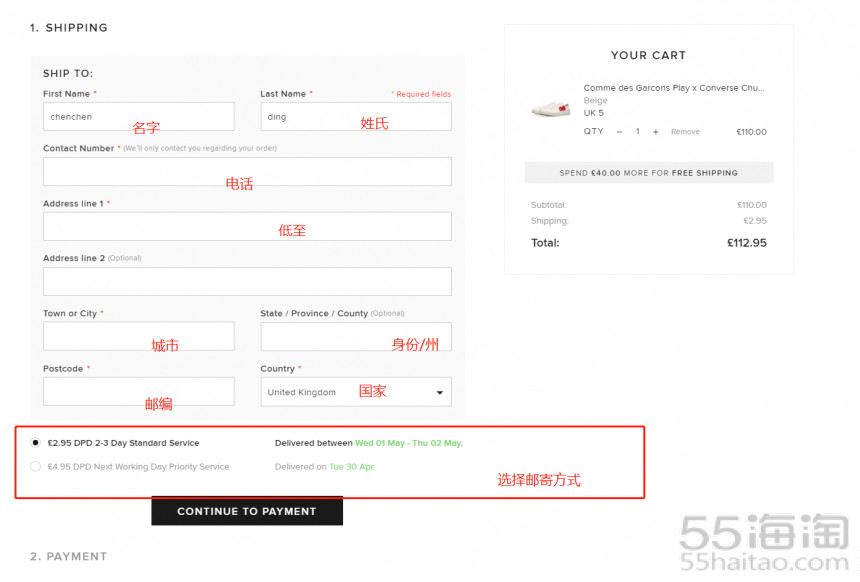Click the First Name input field
The image size is (860, 582).
click(138, 117)
